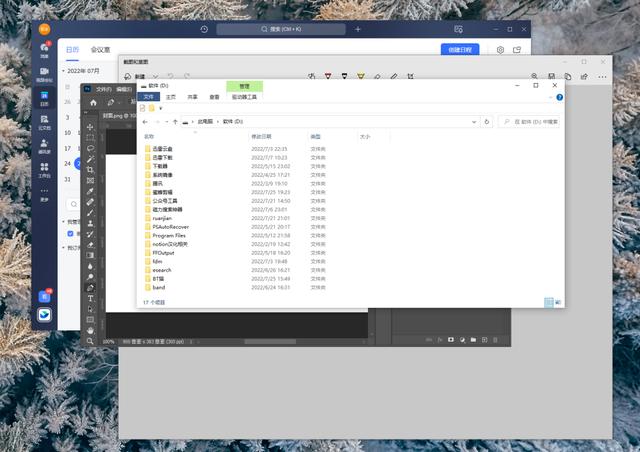Open the Explorer 文件 tab
Screen dimensions: 640x452
click(149, 97)
